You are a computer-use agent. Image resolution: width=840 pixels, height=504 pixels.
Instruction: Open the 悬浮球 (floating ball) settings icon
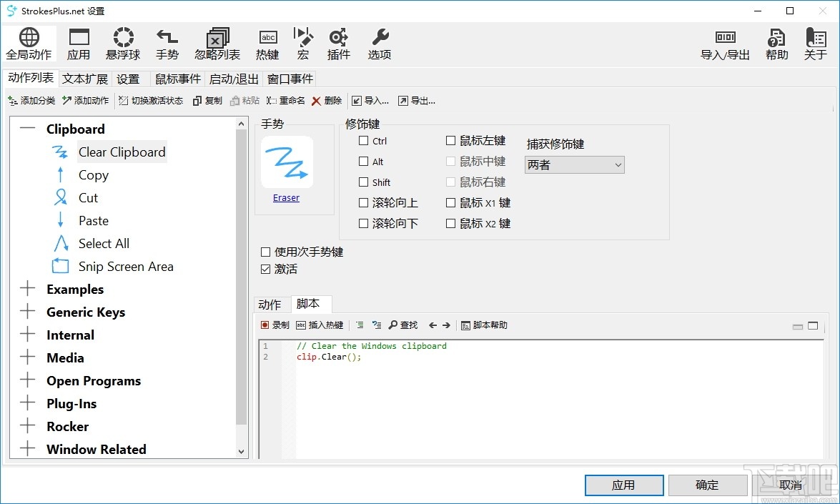122,43
